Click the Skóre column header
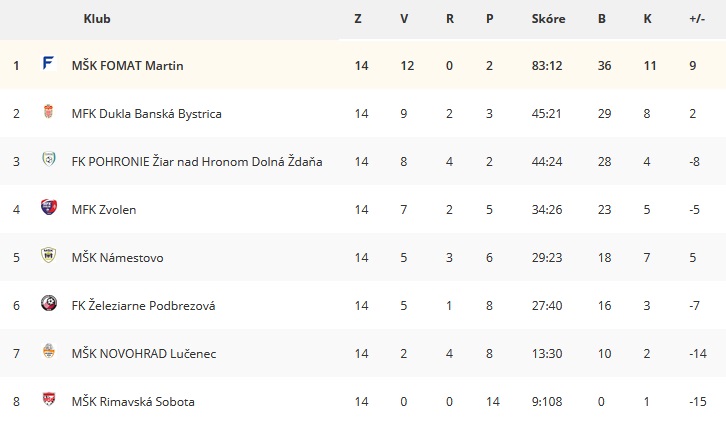Image resolution: width=726 pixels, height=425 pixels. [x=548, y=19]
